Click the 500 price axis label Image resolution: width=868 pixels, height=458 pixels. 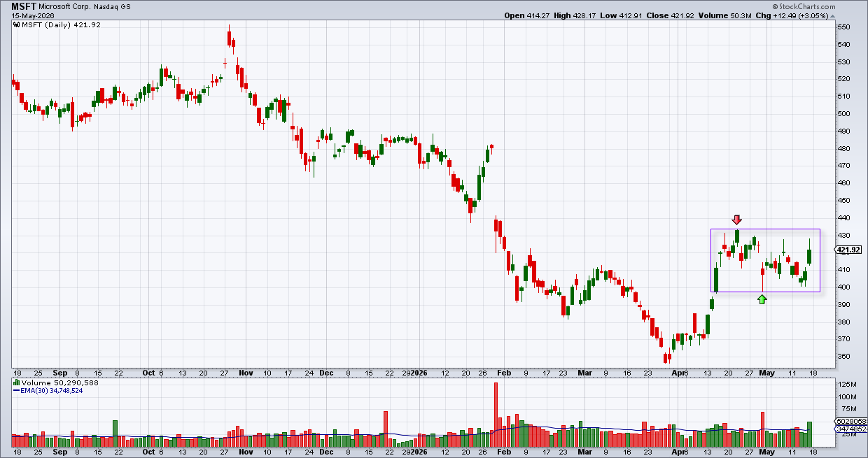[x=843, y=114]
